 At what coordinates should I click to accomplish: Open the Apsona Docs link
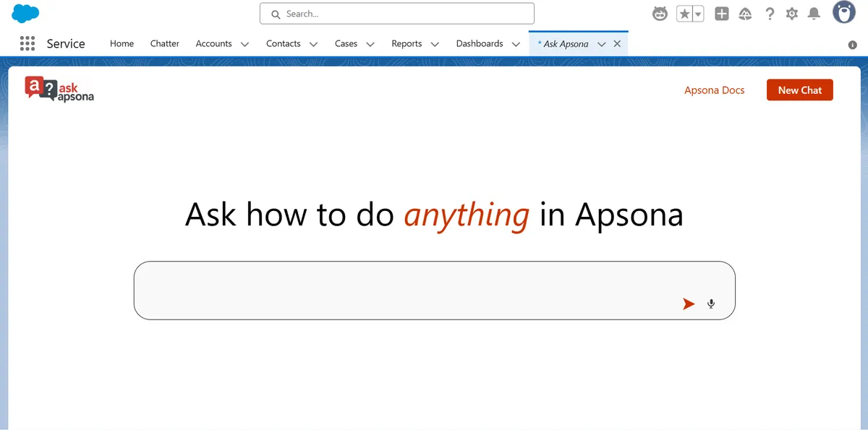click(x=715, y=90)
